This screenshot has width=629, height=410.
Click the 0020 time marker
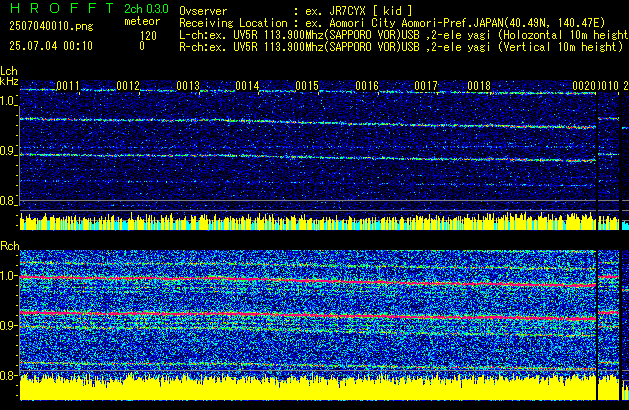(584, 86)
